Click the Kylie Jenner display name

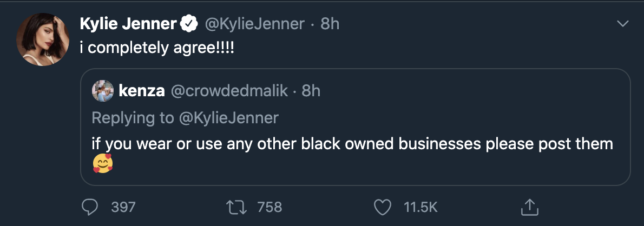pos(128,24)
